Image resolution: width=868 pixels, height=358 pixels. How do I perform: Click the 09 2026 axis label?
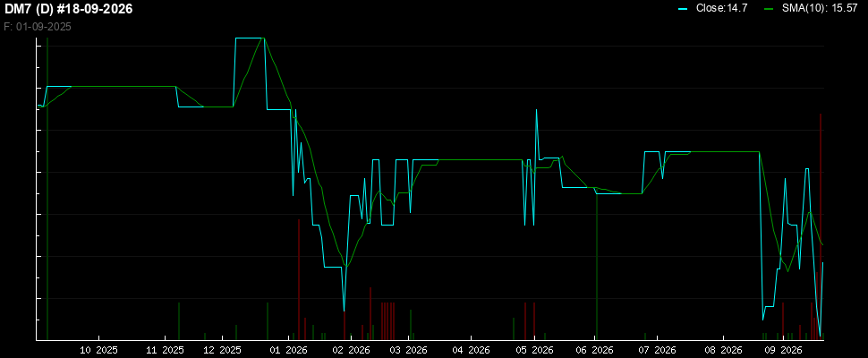click(784, 350)
